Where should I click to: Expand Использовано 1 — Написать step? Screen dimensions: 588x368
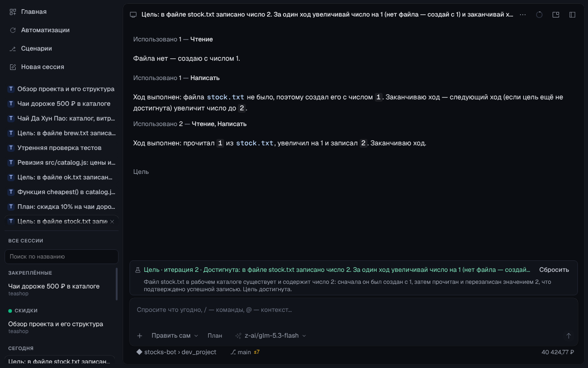pyautogui.click(x=176, y=78)
